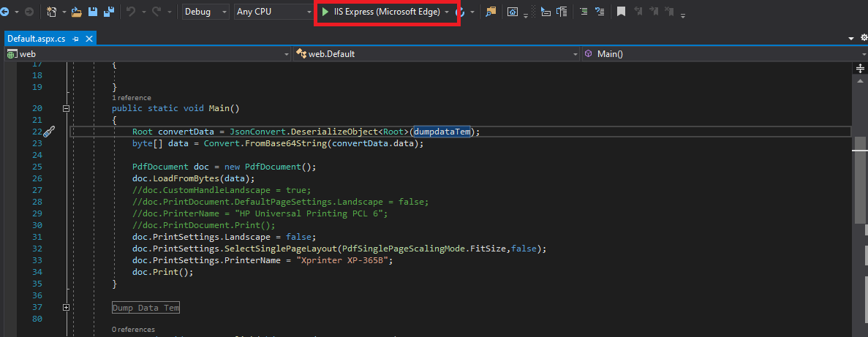The height and width of the screenshot is (337, 868).
Task: Open the Main() member navigation dropdown
Action: point(725,53)
